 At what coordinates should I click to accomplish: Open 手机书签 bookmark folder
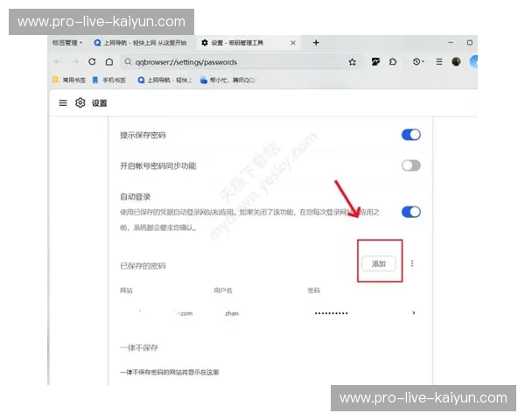(108, 80)
